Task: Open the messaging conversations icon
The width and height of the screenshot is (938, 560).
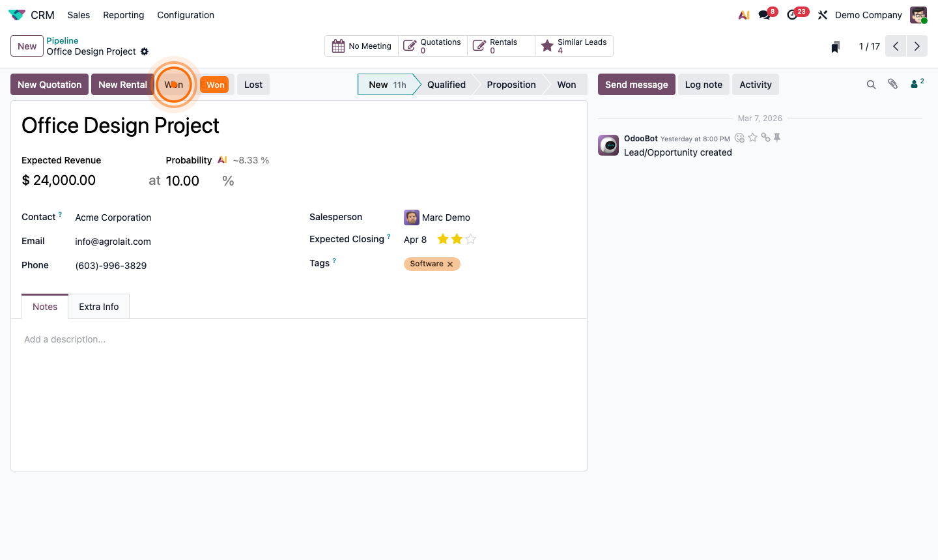Action: (763, 14)
